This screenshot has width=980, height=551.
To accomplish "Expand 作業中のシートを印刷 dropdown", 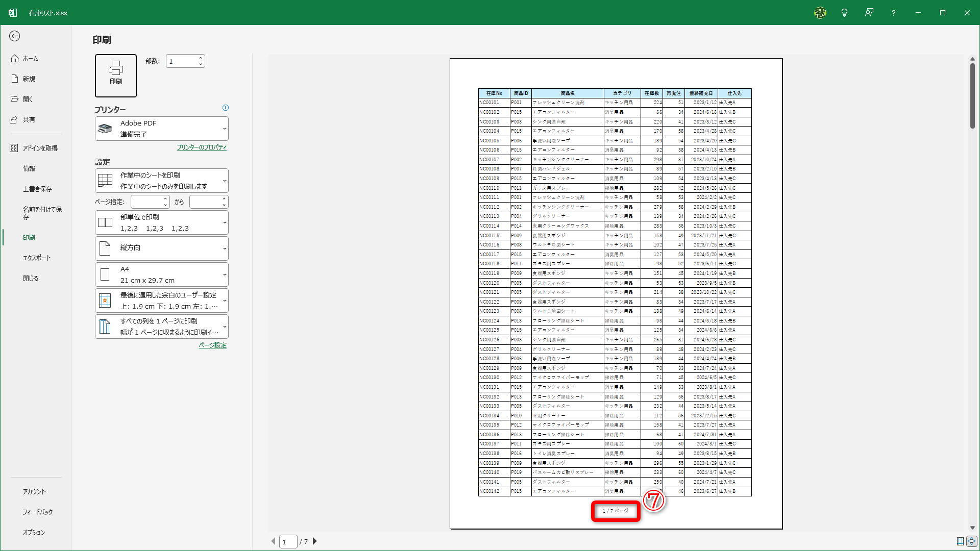I will 161,181.
